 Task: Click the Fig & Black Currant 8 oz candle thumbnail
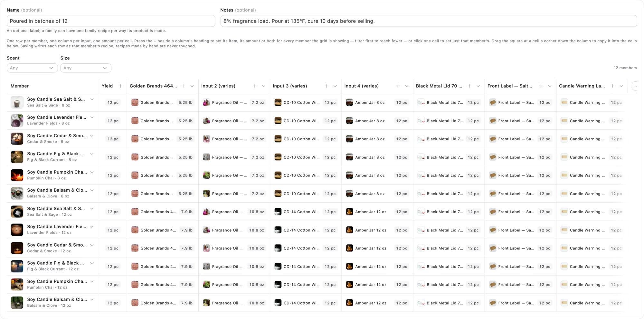click(x=17, y=157)
